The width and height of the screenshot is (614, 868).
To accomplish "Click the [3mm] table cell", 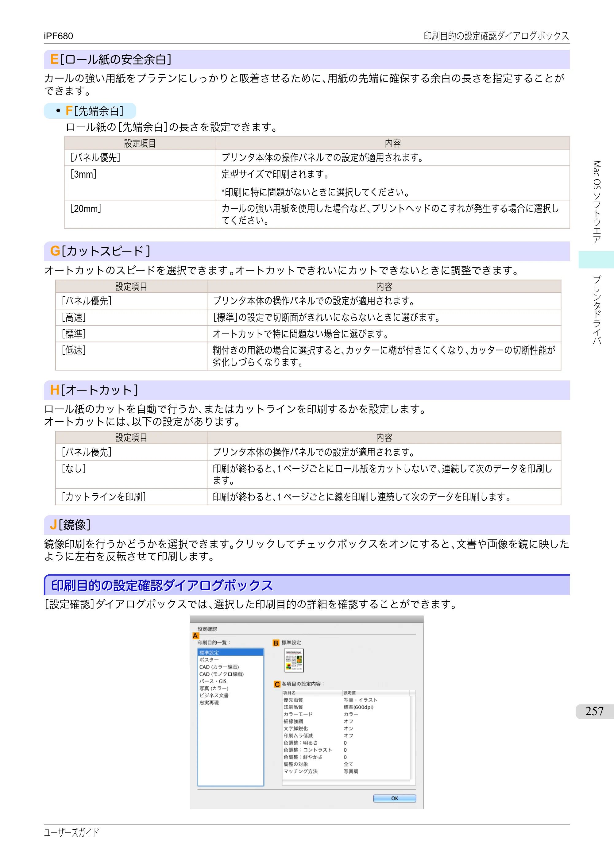I will [x=140, y=183].
